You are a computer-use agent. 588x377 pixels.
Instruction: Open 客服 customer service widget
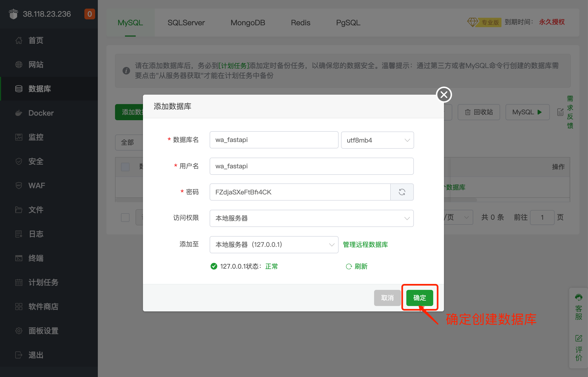click(579, 307)
